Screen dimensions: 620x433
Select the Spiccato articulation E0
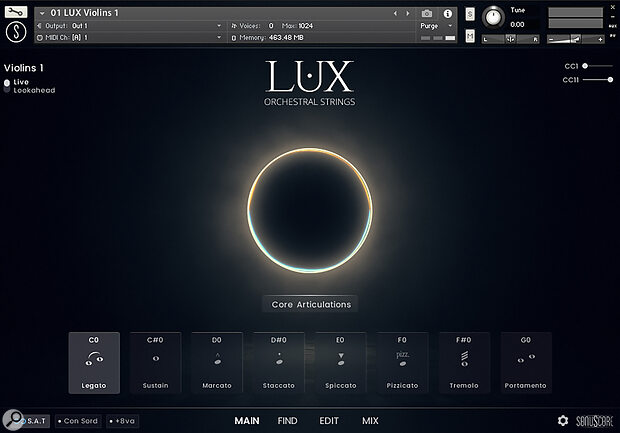[340, 363]
